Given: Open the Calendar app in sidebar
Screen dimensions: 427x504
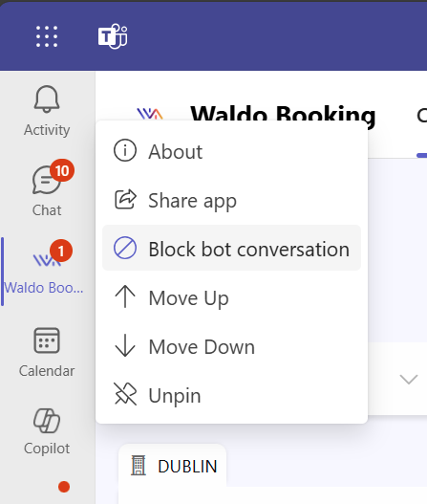Looking at the screenshot, I should 47,352.
